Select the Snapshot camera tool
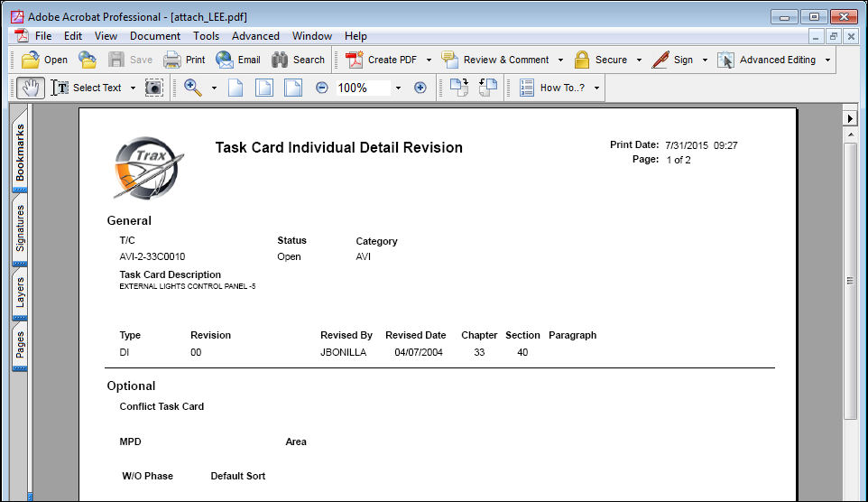The image size is (868, 502). pyautogui.click(x=154, y=88)
